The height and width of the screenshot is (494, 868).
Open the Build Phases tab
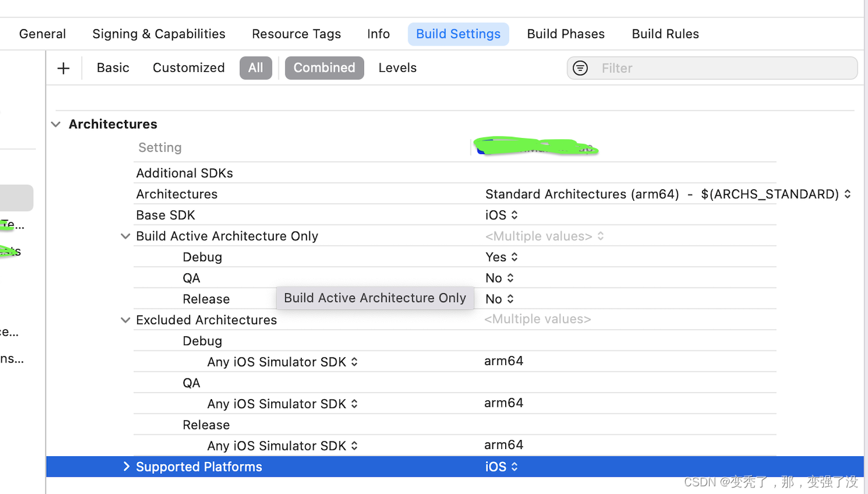[x=566, y=34]
